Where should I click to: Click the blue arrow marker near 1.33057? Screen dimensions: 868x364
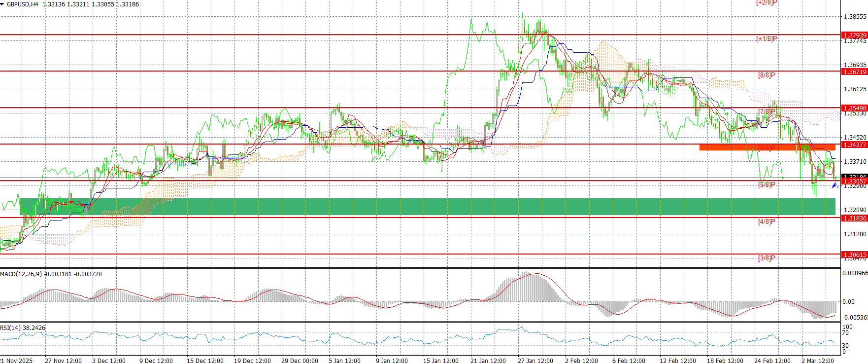click(835, 185)
